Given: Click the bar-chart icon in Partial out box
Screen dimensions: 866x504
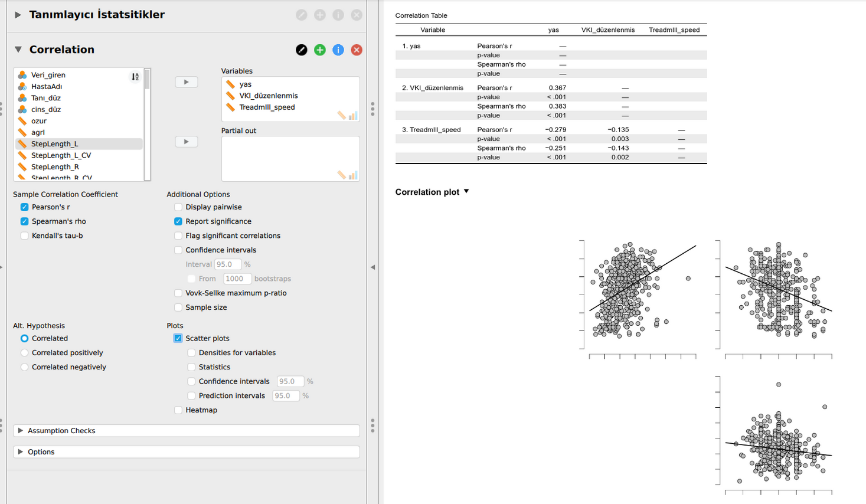Looking at the screenshot, I should click(x=353, y=175).
